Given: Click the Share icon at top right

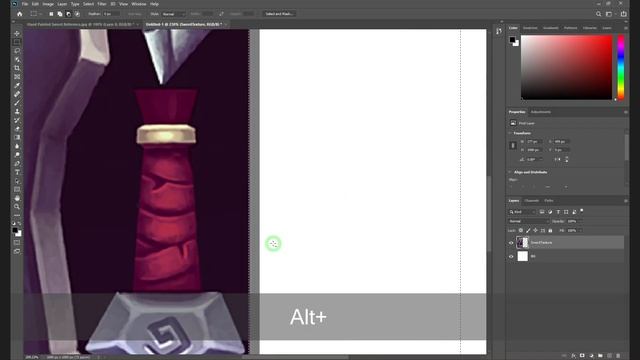Looking at the screenshot, I should point(624,14).
